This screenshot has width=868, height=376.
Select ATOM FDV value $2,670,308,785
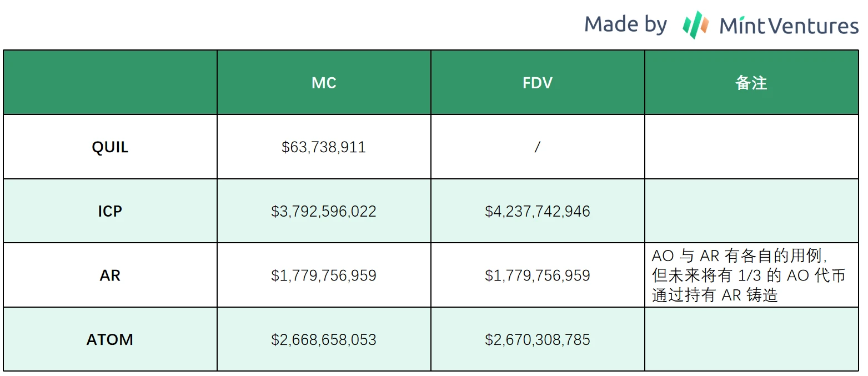(538, 339)
